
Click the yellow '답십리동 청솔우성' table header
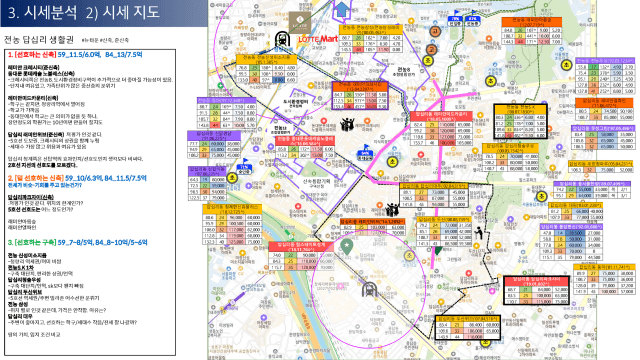510,148
